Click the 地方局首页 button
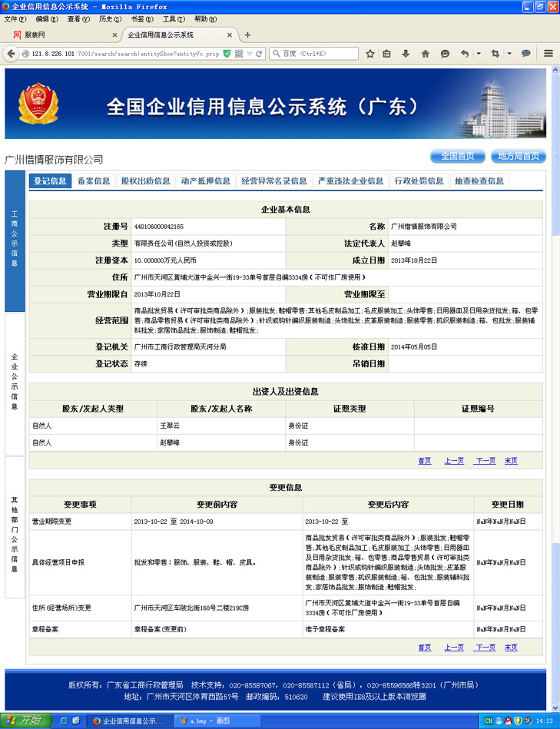This screenshot has height=729, width=560. pyautogui.click(x=519, y=156)
